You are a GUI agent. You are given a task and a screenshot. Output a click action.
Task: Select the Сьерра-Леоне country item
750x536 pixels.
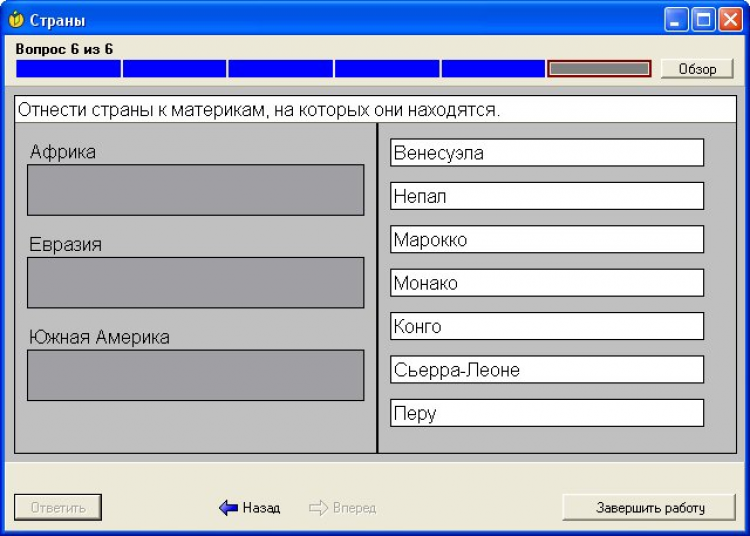[547, 370]
